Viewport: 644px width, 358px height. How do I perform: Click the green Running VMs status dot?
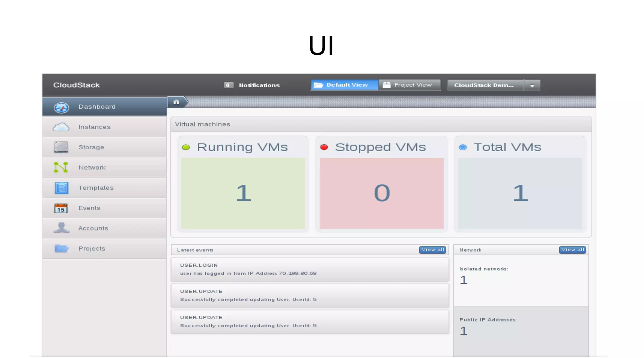click(186, 147)
